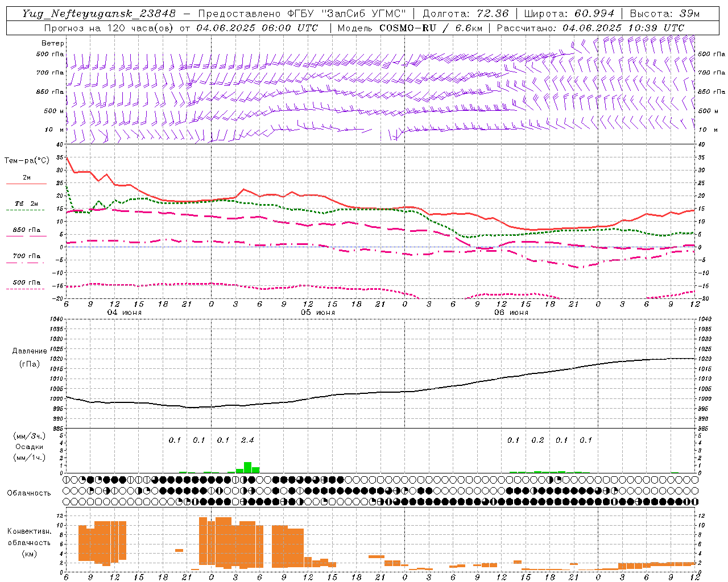Click the 'ЗапСиб УГМС' provider text
Image resolution: width=728 pixels, height=582 pixels.
tap(363, 14)
